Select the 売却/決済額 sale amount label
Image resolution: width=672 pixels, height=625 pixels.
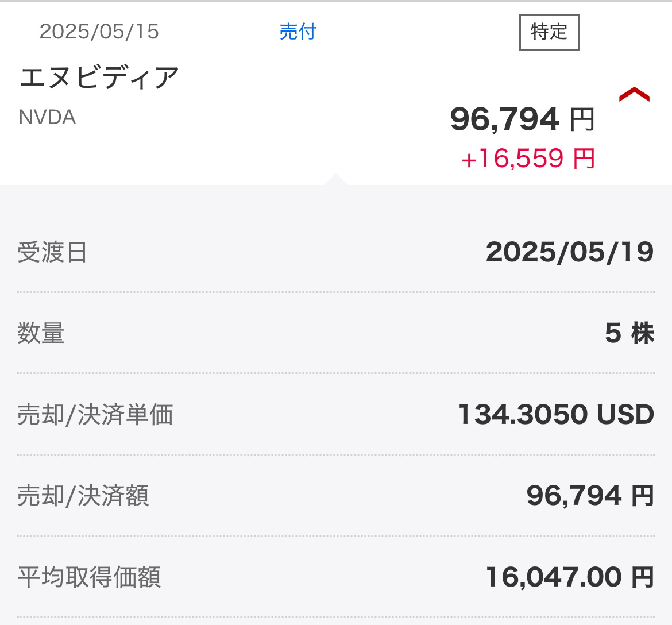point(83,496)
